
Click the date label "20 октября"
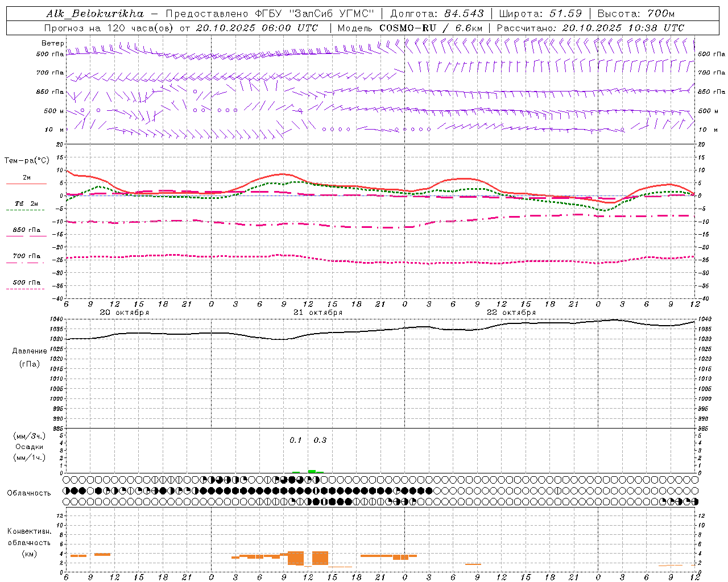pyautogui.click(x=125, y=313)
